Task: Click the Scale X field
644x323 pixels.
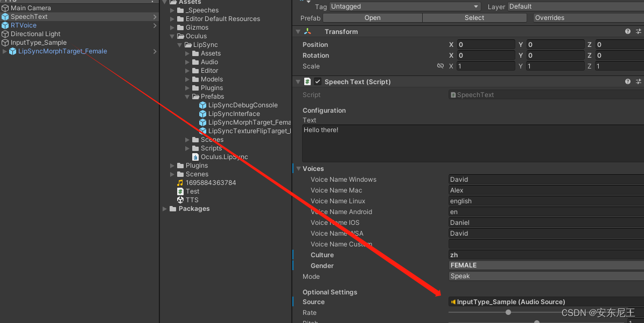Action: tap(486, 66)
